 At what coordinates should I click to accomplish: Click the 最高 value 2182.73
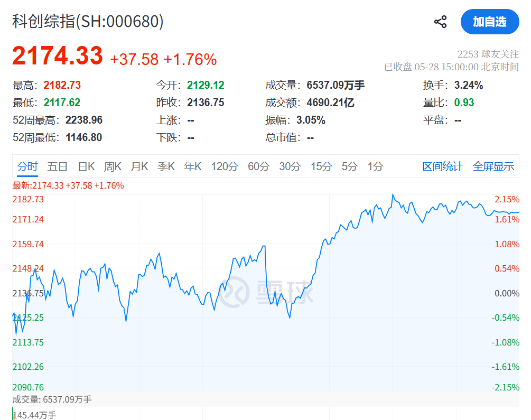tap(62, 85)
